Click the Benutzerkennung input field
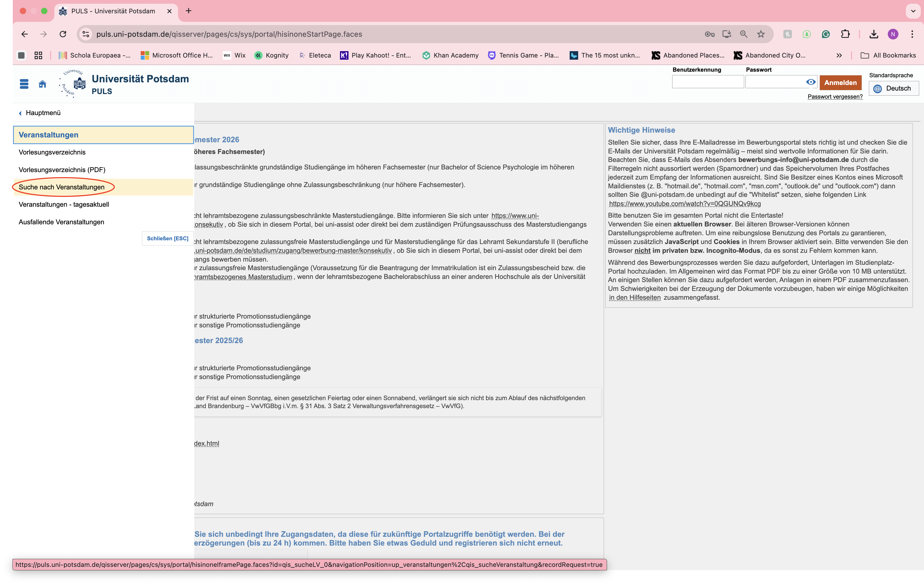Viewport: 924px width, 585px height. 708,82
